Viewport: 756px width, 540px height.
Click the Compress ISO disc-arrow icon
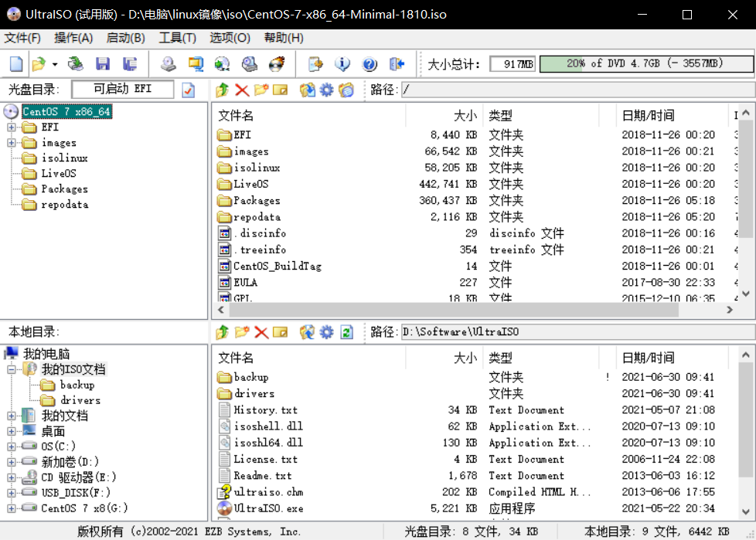223,63
